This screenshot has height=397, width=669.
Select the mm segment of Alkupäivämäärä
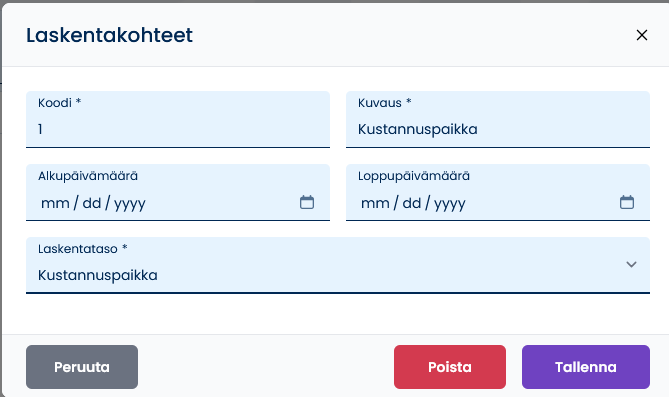pyautogui.click(x=55, y=203)
